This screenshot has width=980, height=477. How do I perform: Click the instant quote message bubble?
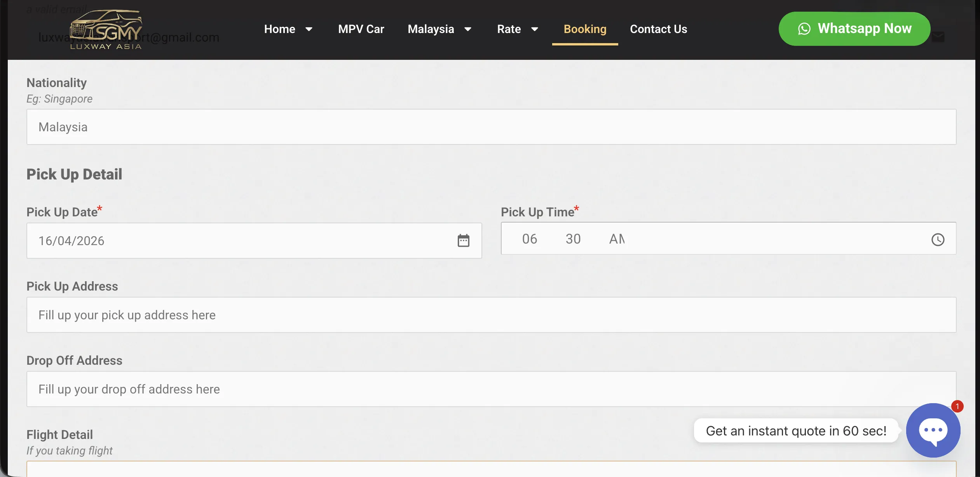[796, 430]
